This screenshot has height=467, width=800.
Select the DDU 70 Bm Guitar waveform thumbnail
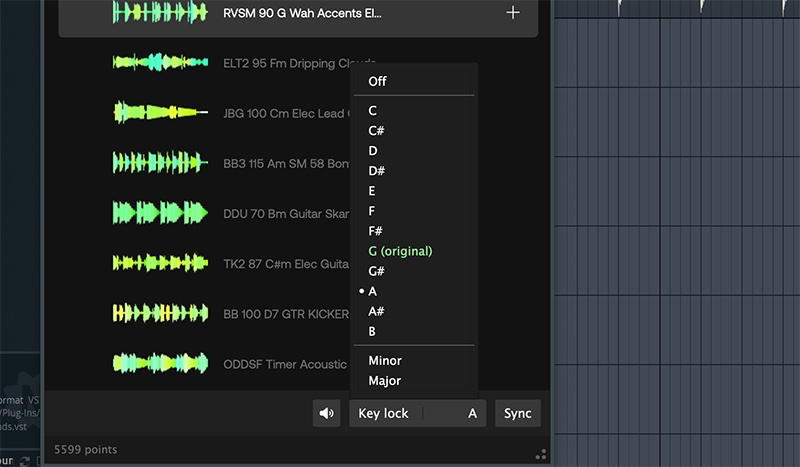[x=160, y=212]
